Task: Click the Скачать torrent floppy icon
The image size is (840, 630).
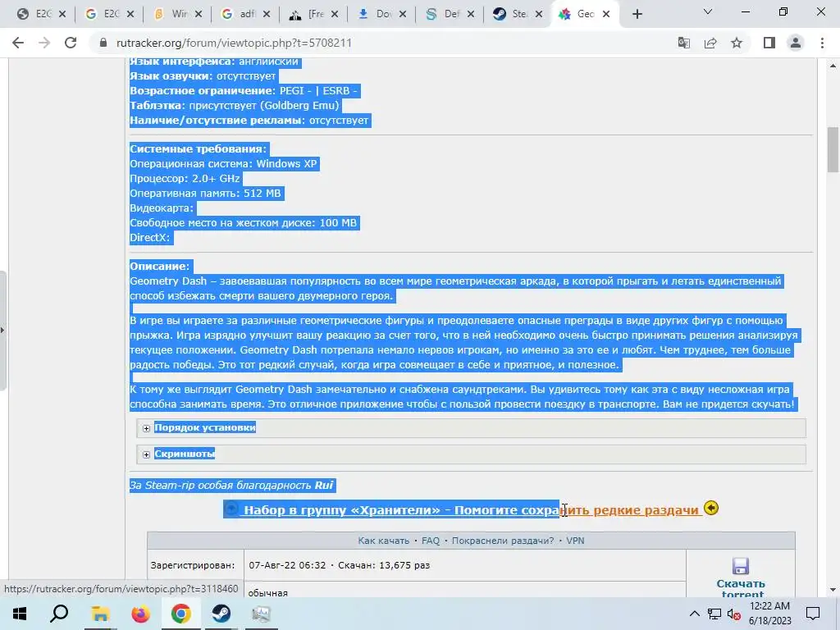Action: coord(741,566)
